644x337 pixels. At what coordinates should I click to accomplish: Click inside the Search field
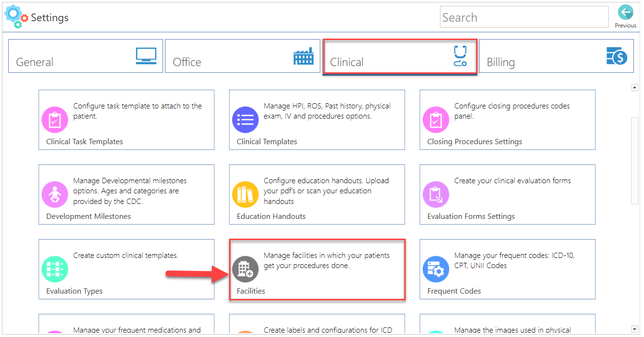coord(524,17)
